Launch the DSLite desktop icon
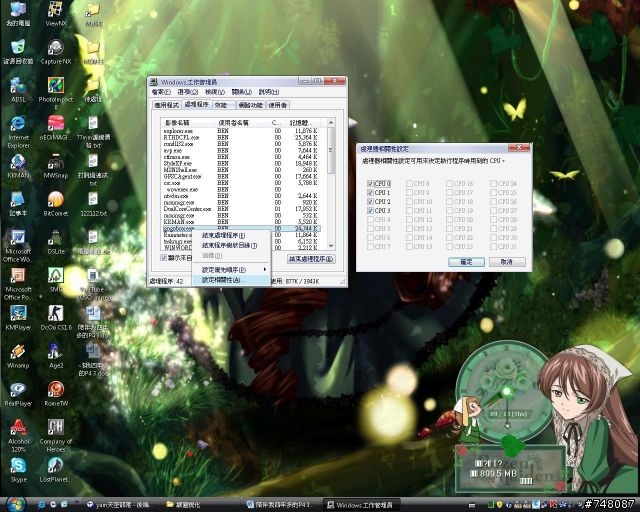 tap(56, 242)
